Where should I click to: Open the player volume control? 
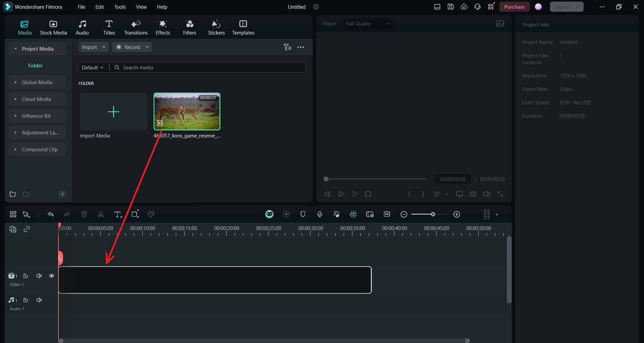(487, 194)
